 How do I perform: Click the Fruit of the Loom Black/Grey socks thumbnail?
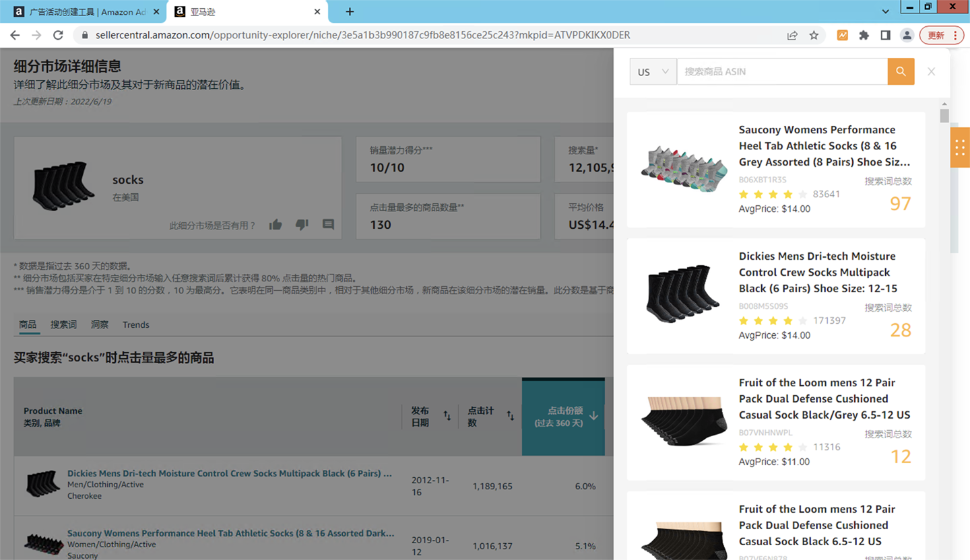pos(683,421)
